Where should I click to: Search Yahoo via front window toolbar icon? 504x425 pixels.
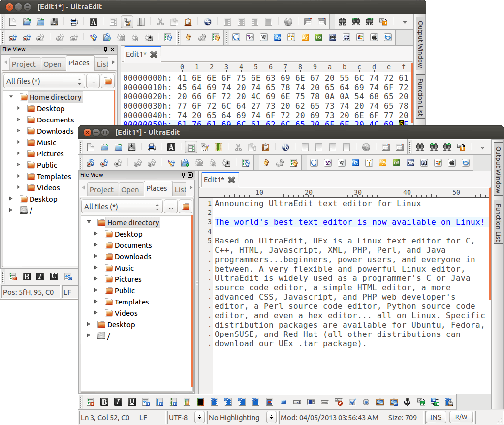click(327, 163)
